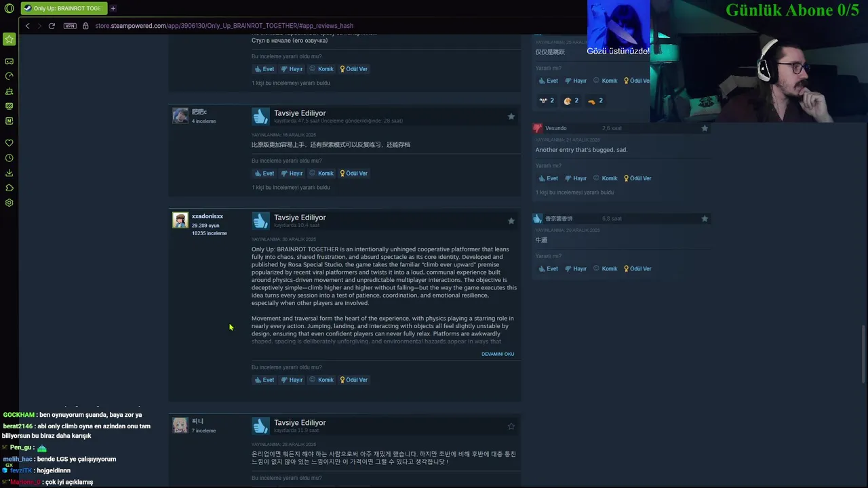Open the Opera GX main menu logo
The height and width of the screenshot is (488, 868).
[9, 8]
